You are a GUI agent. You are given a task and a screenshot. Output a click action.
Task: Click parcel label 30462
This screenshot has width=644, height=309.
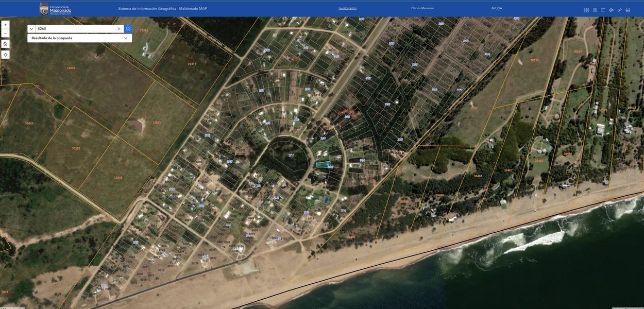508,170
